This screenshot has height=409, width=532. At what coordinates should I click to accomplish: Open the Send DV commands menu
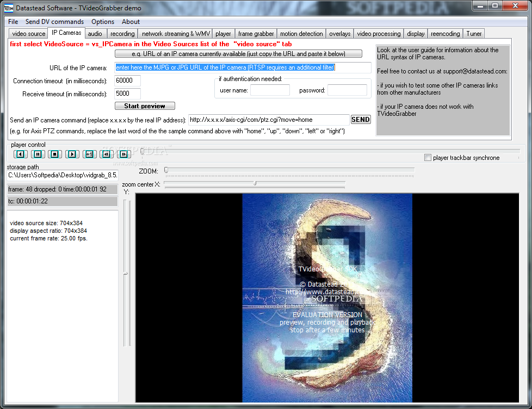coord(54,22)
